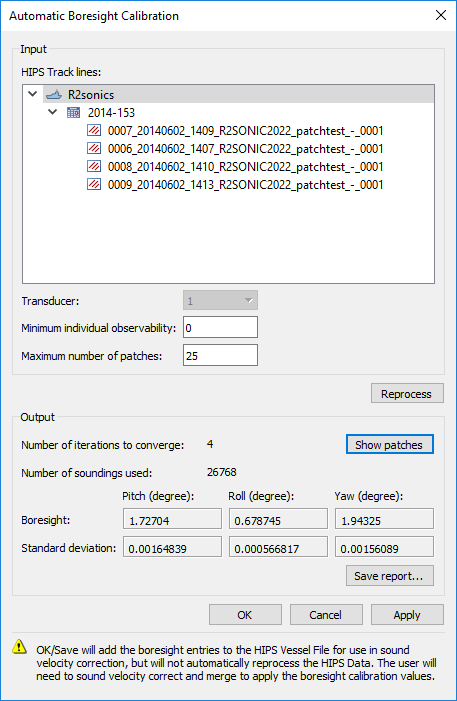
Task: Click track line icon for 0006 patchtest line
Action: point(94,148)
